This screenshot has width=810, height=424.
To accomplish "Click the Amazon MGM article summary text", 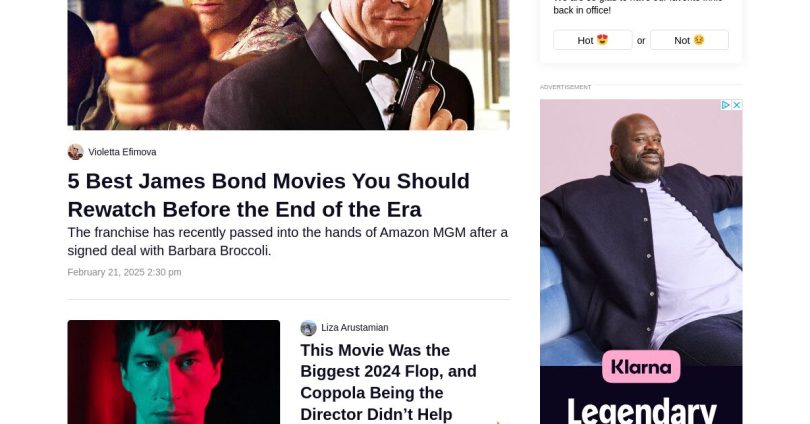I will 288,242.
